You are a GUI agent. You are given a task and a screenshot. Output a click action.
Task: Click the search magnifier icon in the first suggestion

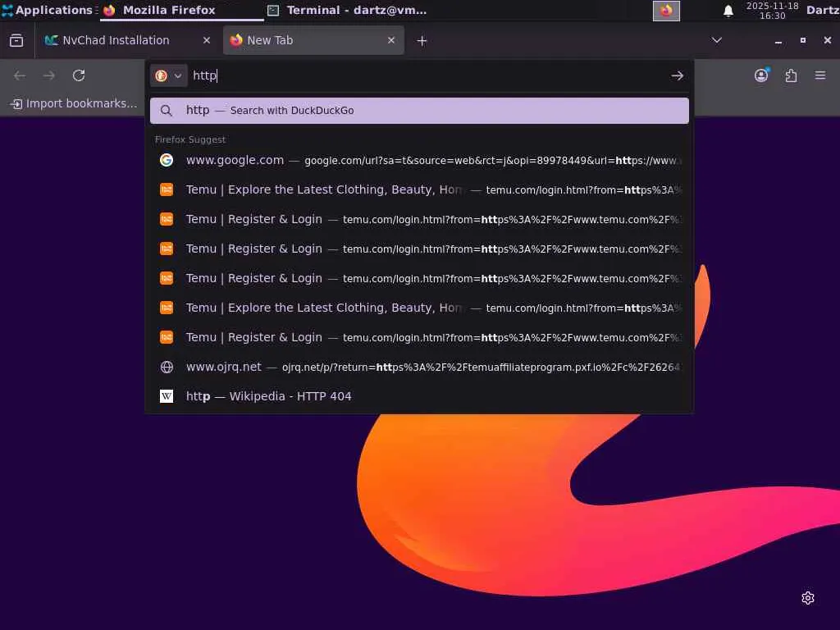pyautogui.click(x=167, y=111)
